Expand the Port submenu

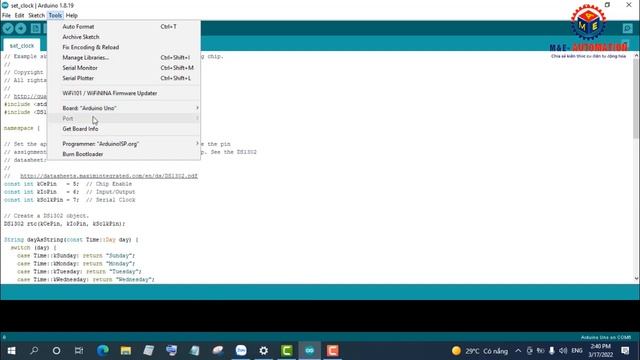click(x=124, y=118)
